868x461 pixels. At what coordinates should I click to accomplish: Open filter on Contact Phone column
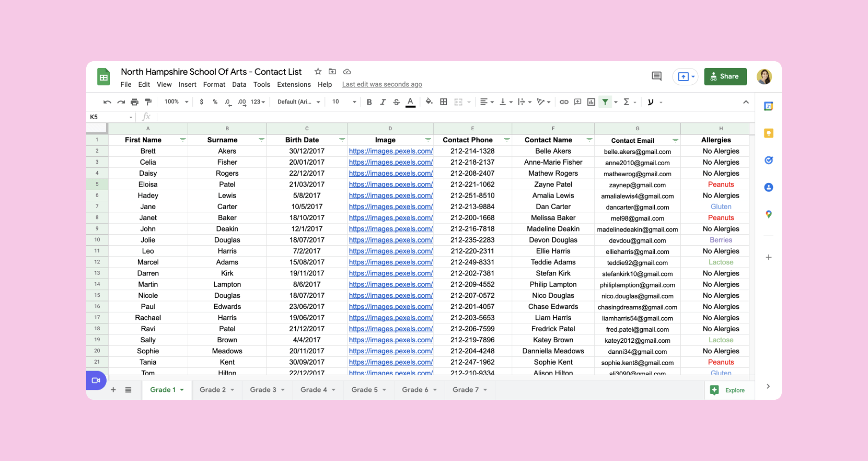coord(507,140)
